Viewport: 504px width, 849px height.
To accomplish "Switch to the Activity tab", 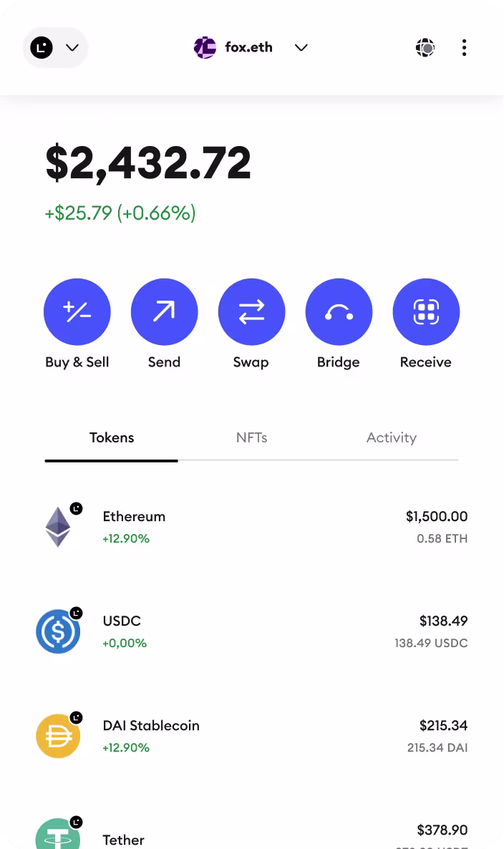I will coord(391,437).
